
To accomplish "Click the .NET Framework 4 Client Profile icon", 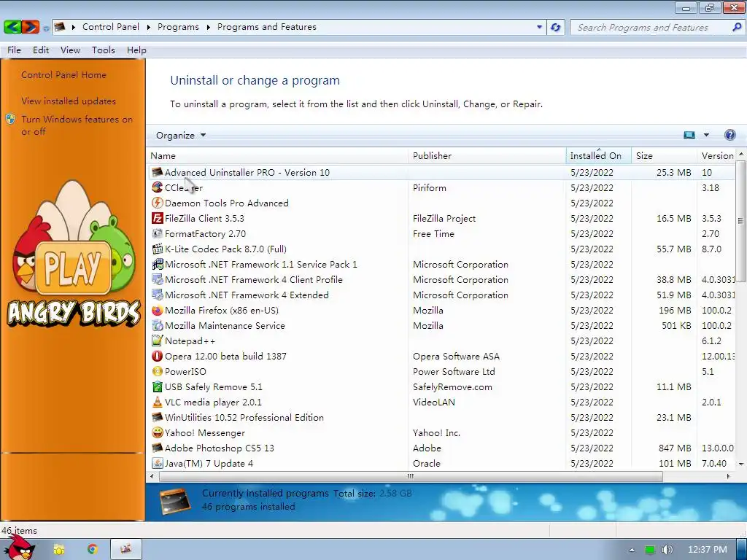I will (x=158, y=279).
